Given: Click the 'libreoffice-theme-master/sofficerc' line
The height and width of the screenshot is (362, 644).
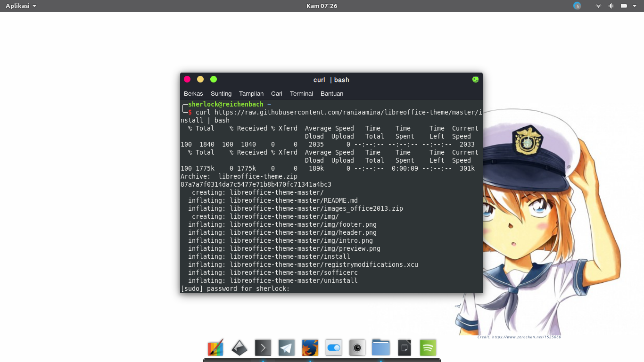Looking at the screenshot, I should click(x=273, y=272).
